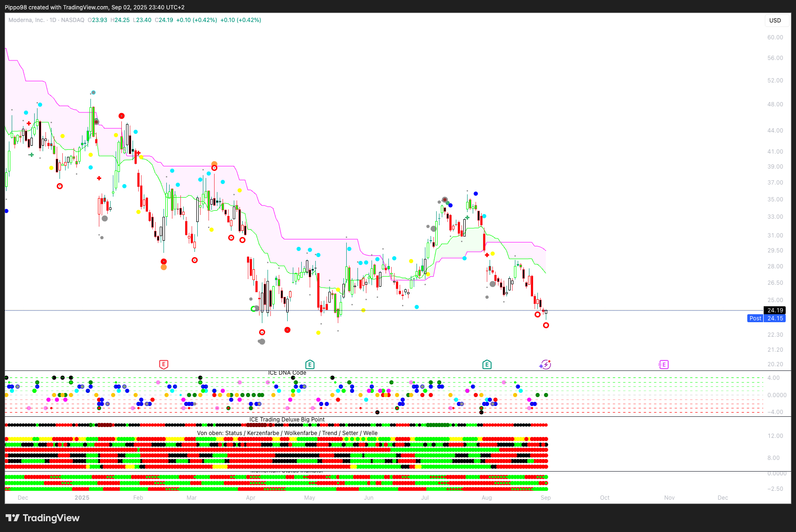Click the Sep label on the time axis

pos(546,498)
